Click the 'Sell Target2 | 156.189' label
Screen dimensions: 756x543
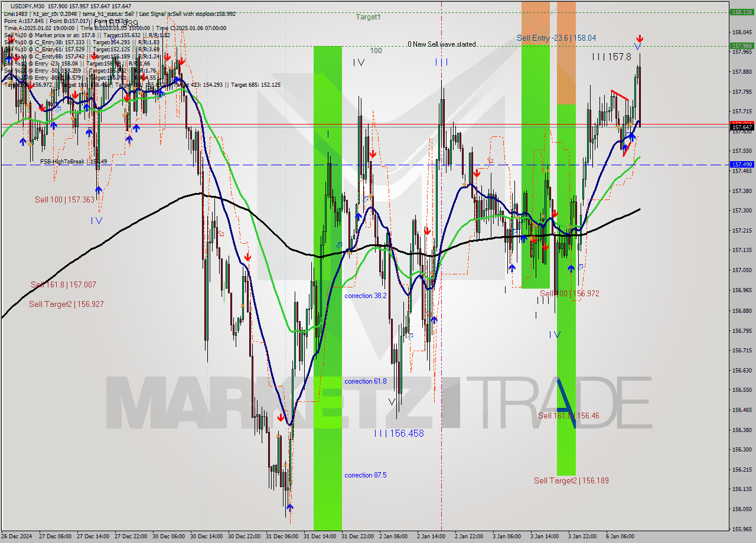tap(571, 480)
